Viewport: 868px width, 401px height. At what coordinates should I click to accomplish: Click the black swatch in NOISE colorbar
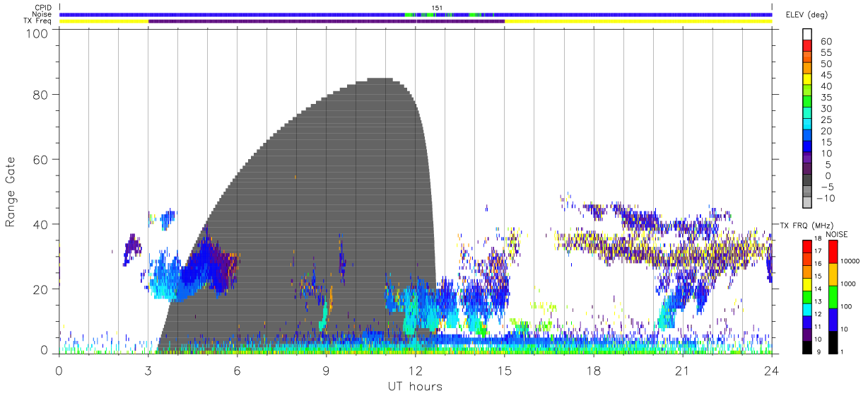[x=832, y=342]
